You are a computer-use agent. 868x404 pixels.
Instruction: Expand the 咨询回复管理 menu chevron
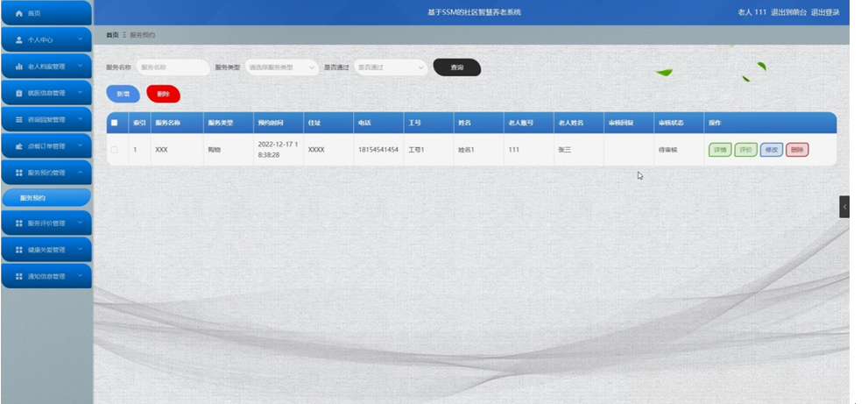pos(81,120)
